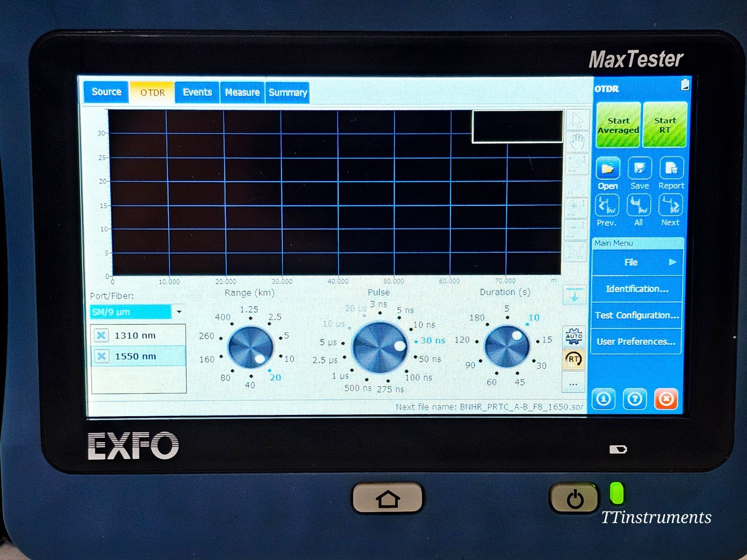Set pulse to 275 ns
The height and width of the screenshot is (560, 747).
pyautogui.click(x=390, y=389)
